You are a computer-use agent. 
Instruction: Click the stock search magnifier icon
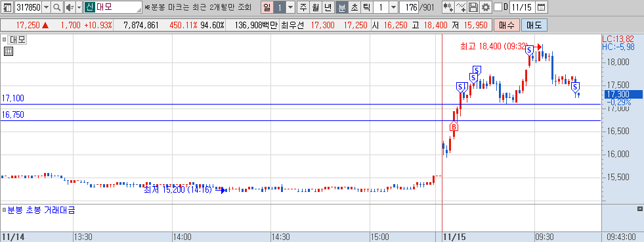pos(57,7)
